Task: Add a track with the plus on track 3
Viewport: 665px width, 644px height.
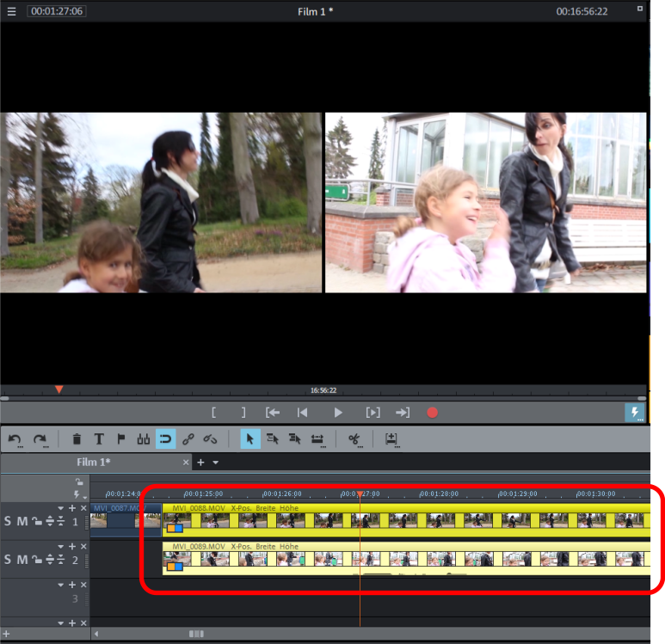Action: coord(72,585)
